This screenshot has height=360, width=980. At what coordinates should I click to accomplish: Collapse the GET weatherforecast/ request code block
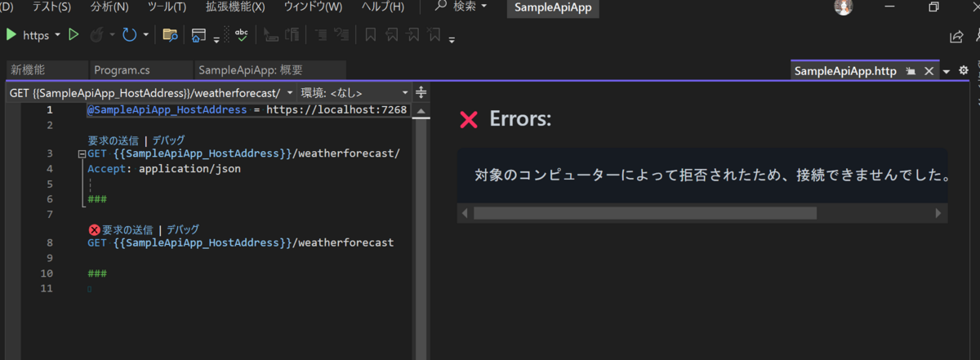pos(82,153)
